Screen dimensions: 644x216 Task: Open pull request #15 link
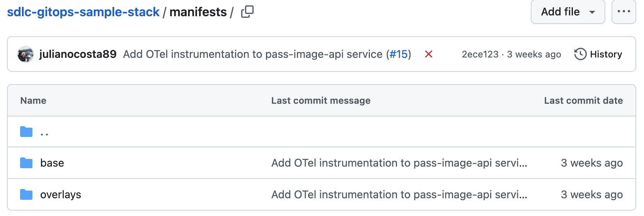[399, 54]
